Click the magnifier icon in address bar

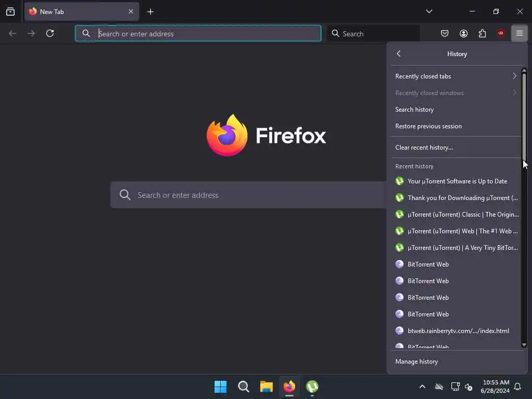[86, 33]
